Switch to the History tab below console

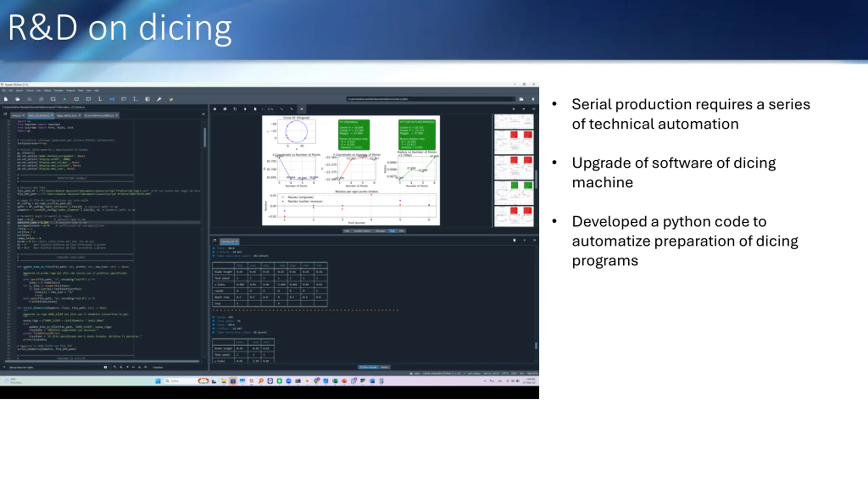(x=384, y=367)
